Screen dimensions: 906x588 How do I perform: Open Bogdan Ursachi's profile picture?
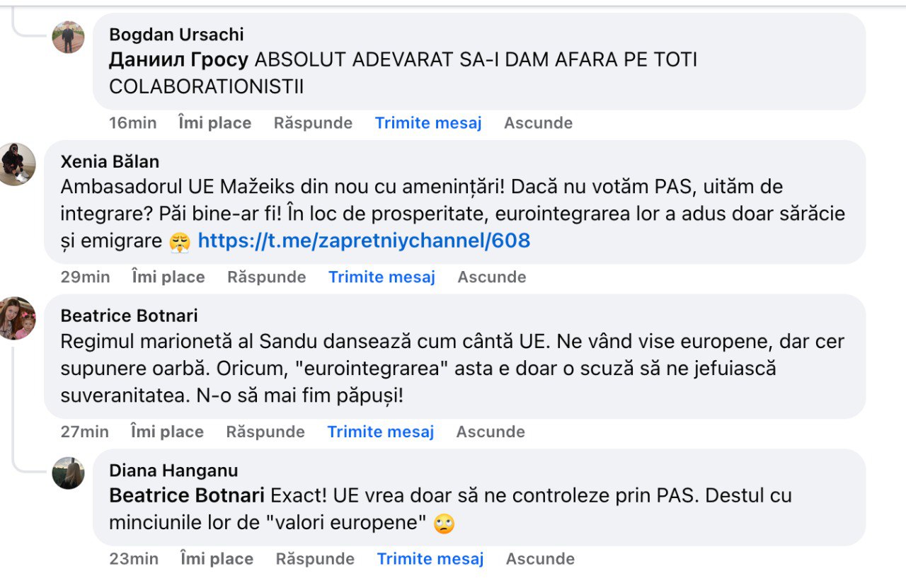click(69, 37)
